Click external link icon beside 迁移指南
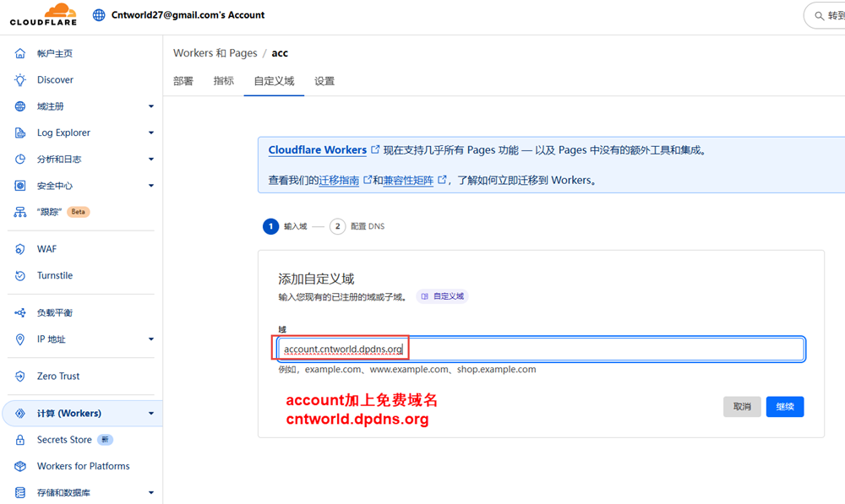The image size is (845, 504). [x=368, y=180]
